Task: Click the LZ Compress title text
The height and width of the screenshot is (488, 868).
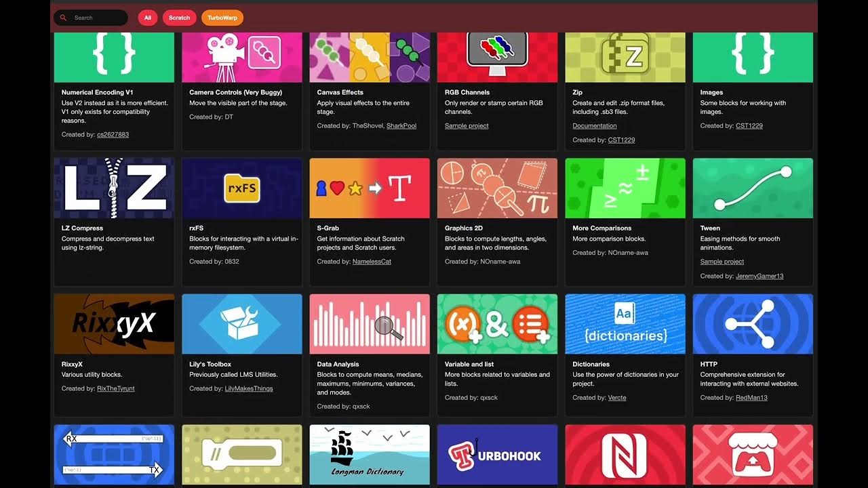Action: 82,228
